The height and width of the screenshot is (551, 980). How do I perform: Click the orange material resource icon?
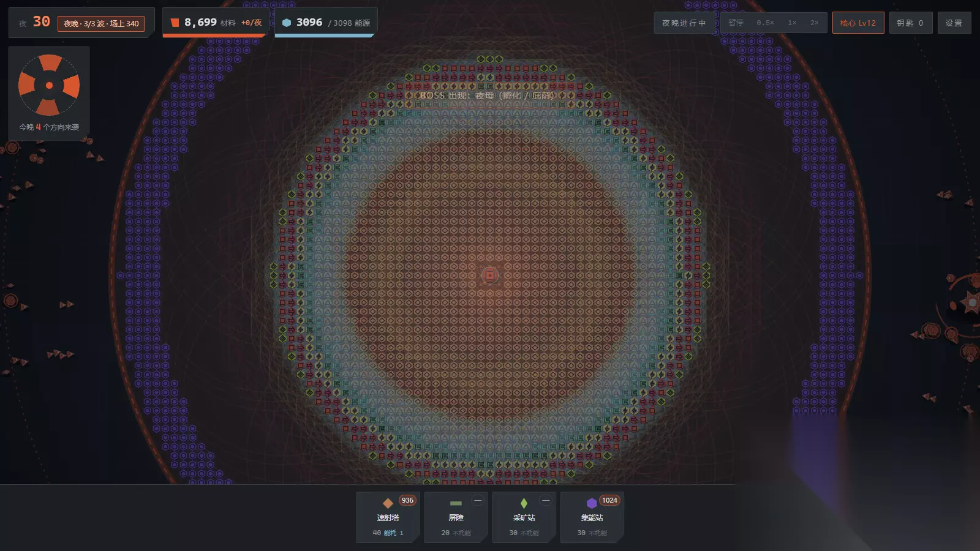click(175, 23)
